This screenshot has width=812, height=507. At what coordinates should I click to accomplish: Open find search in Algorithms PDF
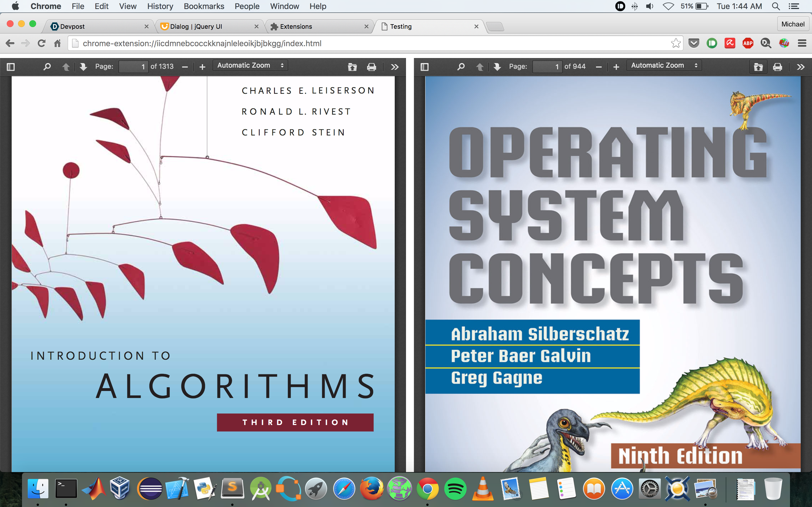(47, 67)
